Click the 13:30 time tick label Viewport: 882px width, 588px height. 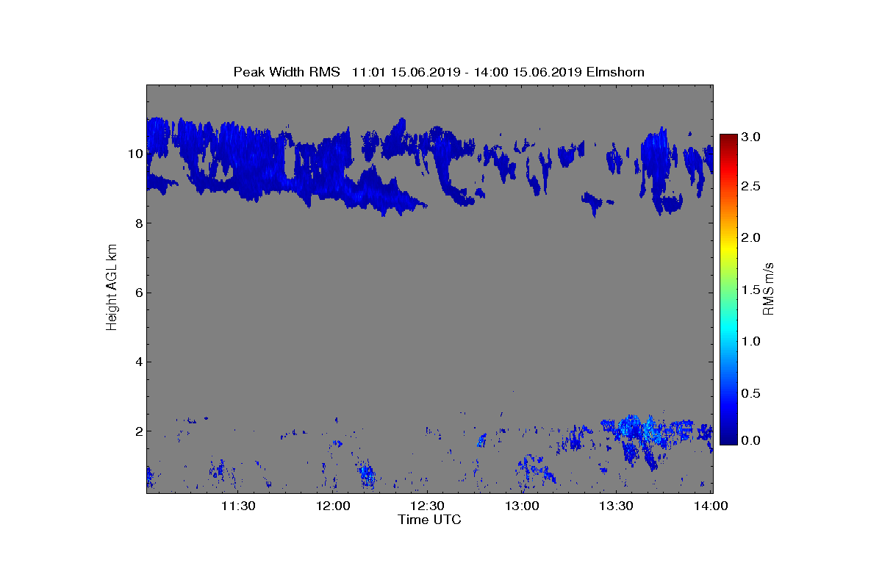617,506
